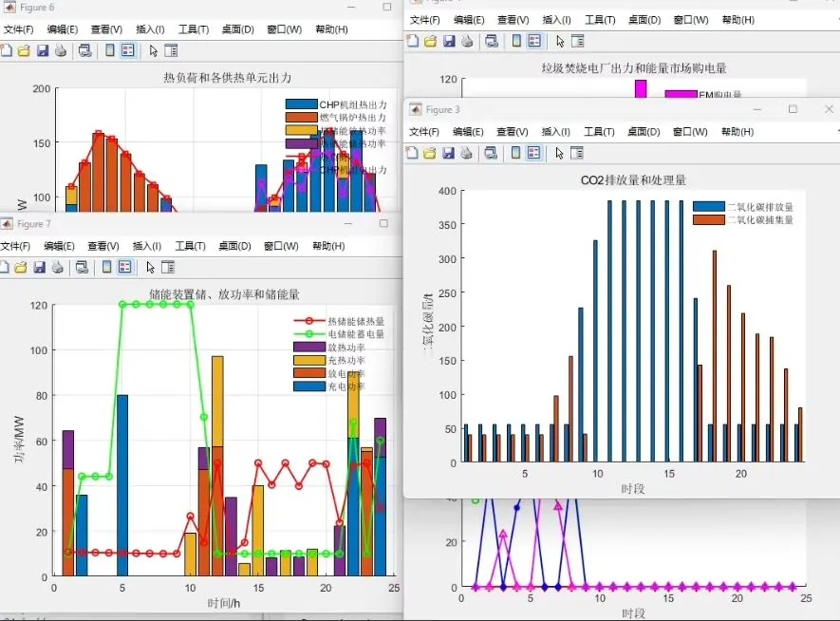Image resolution: width=840 pixels, height=621 pixels.
Task: Save Figure 3 using the floppy disk icon
Action: point(448,153)
